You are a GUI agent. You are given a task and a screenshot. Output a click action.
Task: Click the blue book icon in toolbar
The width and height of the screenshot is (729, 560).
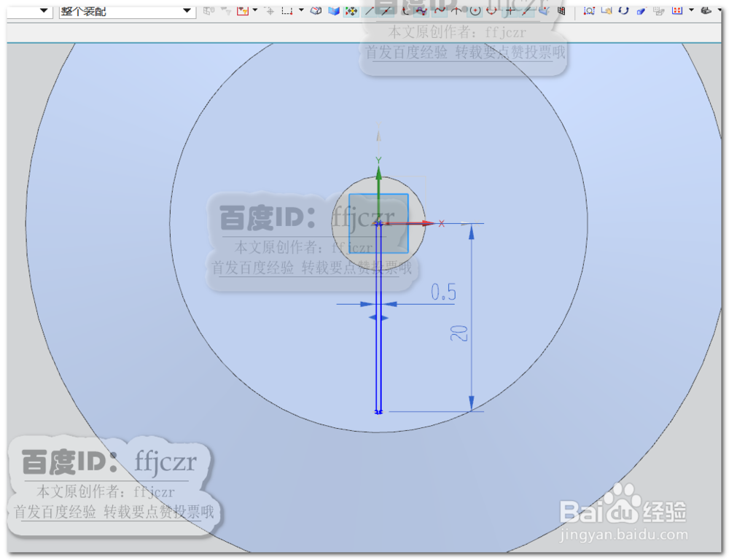(x=333, y=10)
